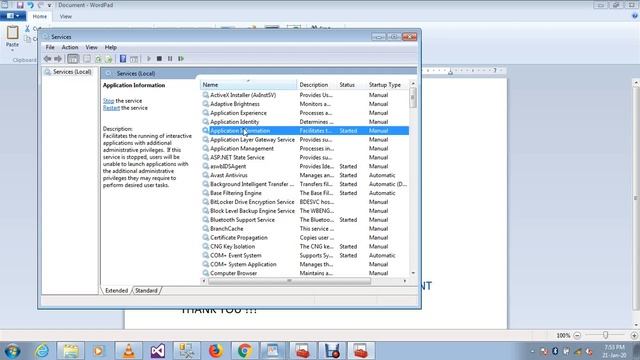Select Base Filtering Engine service
The image size is (640, 360).
pyautogui.click(x=305, y=193)
